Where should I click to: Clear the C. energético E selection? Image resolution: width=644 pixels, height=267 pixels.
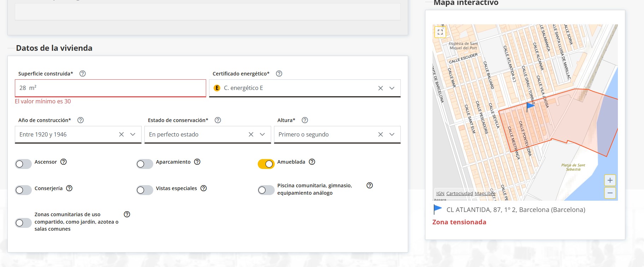[381, 88]
